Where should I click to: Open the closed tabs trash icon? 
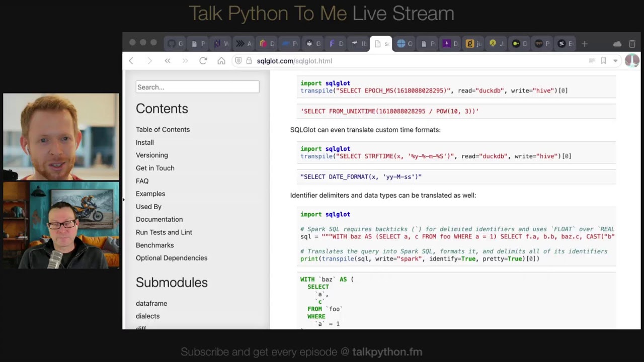[632, 44]
